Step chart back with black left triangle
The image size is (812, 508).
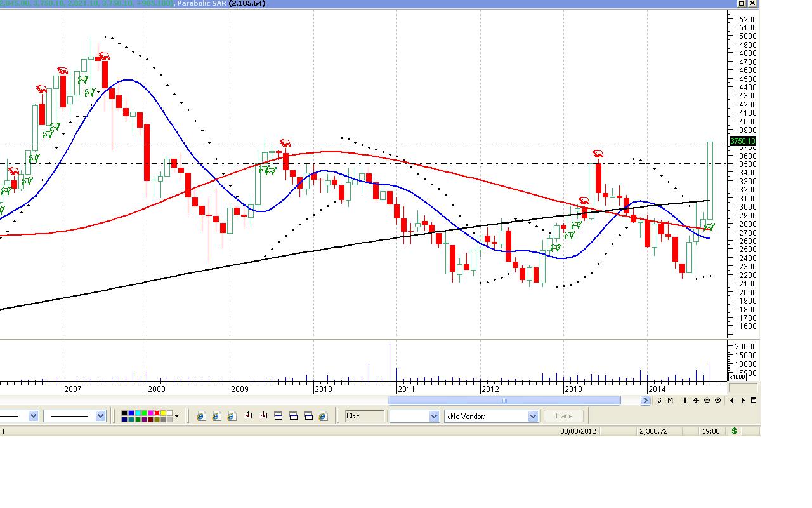(x=732, y=400)
